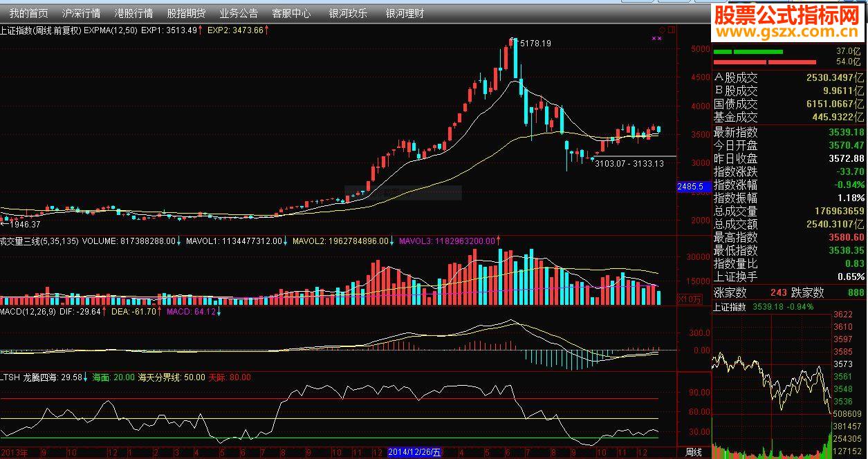Select the 今日开盘 row
Image resolution: width=868 pixels, height=459 pixels.
coord(789,145)
